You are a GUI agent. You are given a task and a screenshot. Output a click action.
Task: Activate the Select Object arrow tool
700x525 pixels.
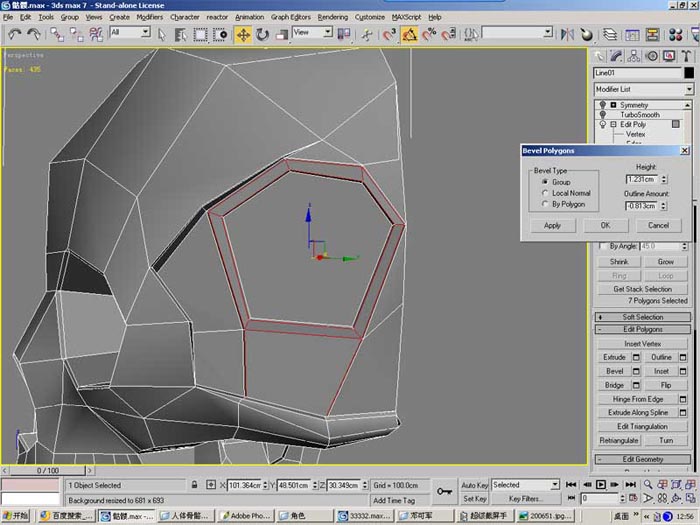point(162,34)
